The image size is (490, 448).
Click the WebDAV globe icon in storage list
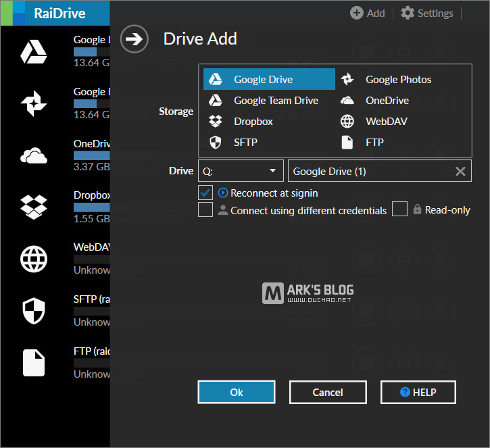(x=347, y=121)
